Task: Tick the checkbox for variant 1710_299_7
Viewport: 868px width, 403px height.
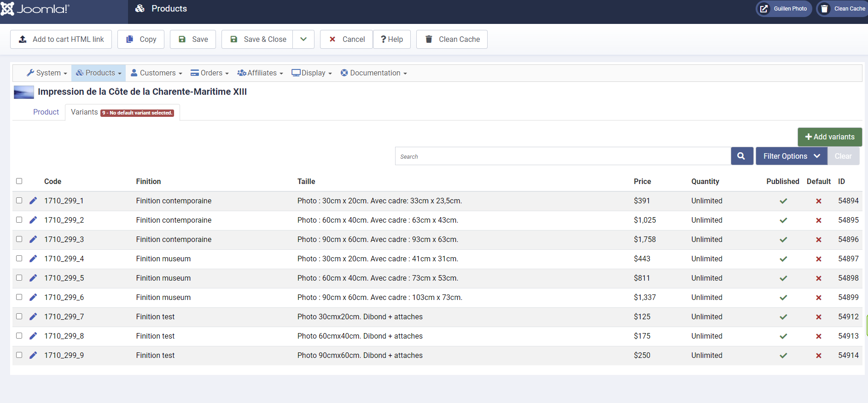Action: 19,317
